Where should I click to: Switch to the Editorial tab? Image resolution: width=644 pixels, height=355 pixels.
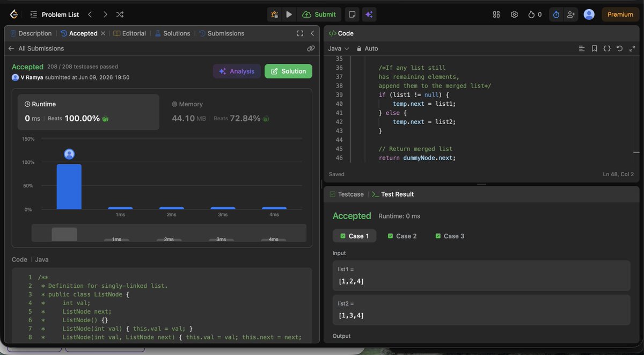coord(129,33)
